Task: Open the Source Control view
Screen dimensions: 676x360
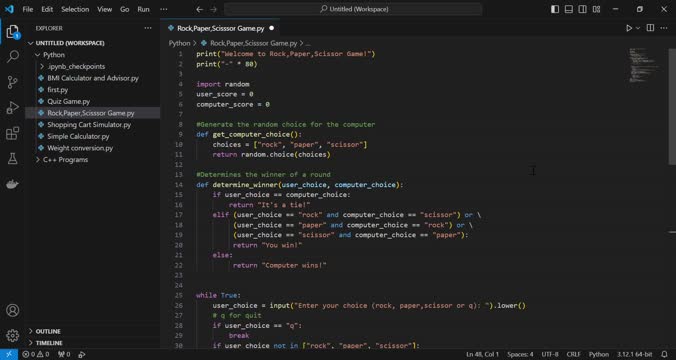Action: tap(13, 82)
